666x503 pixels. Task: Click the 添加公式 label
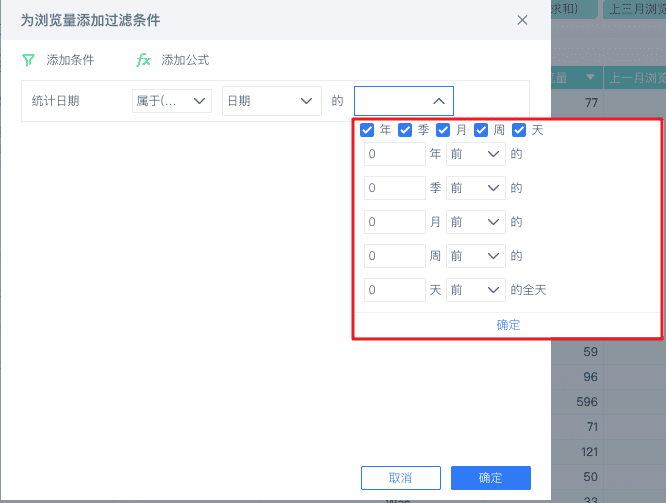click(x=185, y=60)
